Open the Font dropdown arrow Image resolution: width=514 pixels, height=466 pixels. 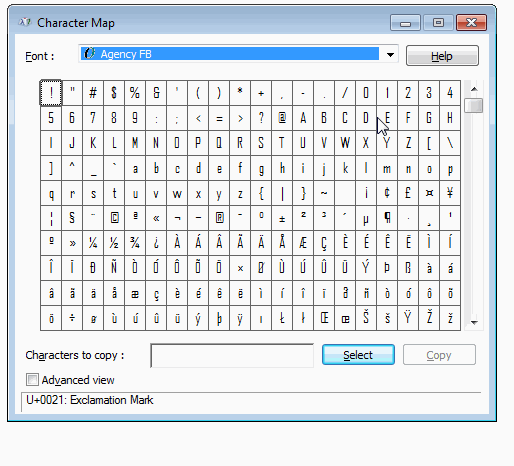390,55
